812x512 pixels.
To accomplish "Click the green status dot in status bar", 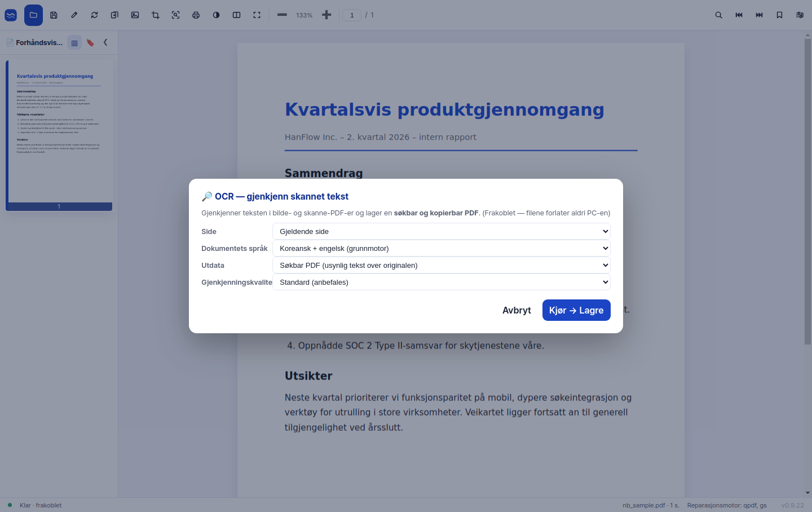I will pos(10,505).
